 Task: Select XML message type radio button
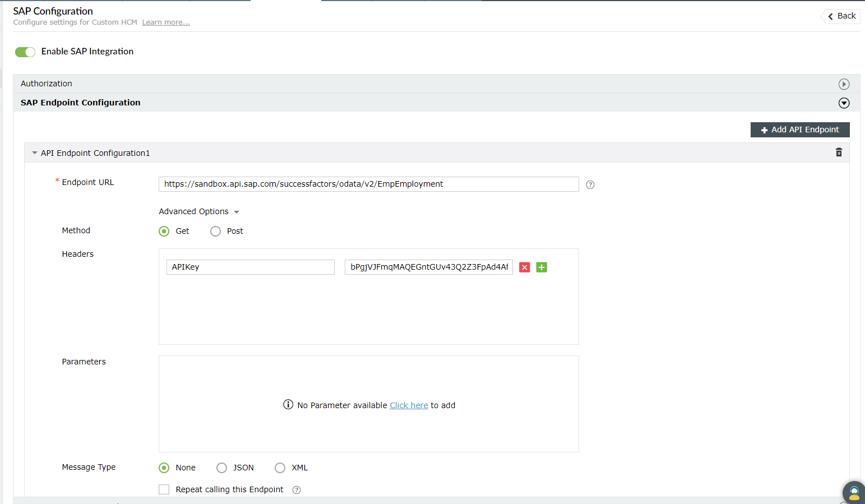click(280, 468)
